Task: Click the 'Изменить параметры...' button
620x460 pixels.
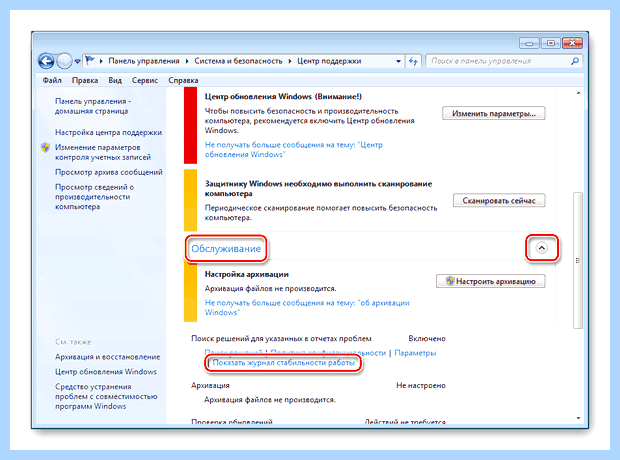Action: coord(493,114)
